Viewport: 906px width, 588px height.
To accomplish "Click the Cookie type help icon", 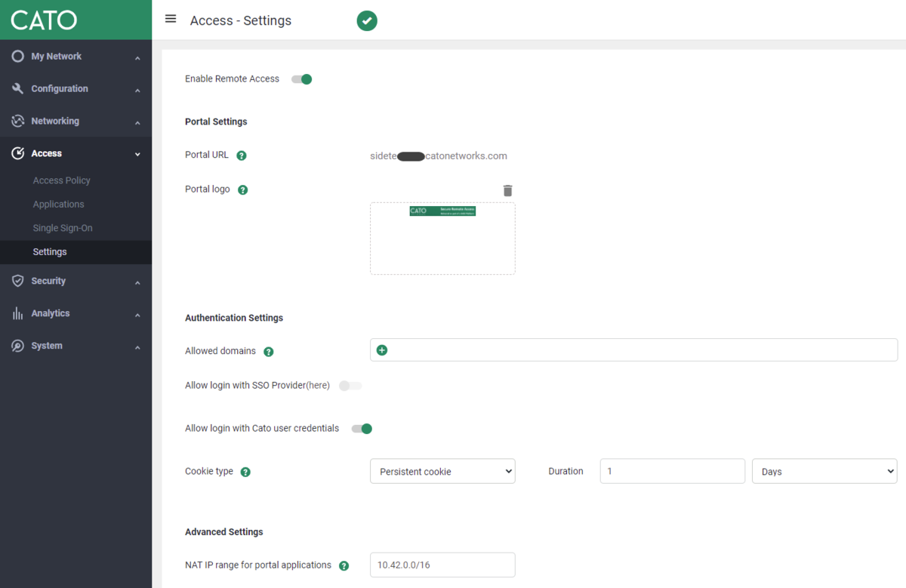I will [x=245, y=472].
